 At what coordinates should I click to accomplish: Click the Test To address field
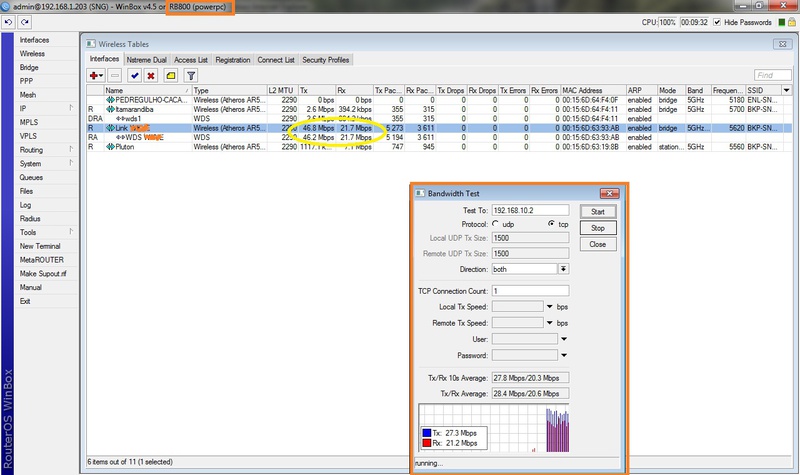(529, 211)
